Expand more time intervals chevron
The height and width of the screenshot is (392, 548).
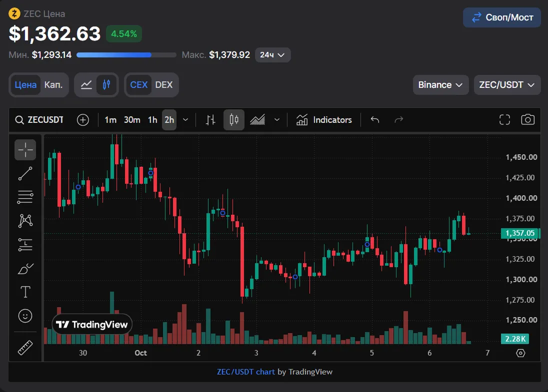click(185, 120)
